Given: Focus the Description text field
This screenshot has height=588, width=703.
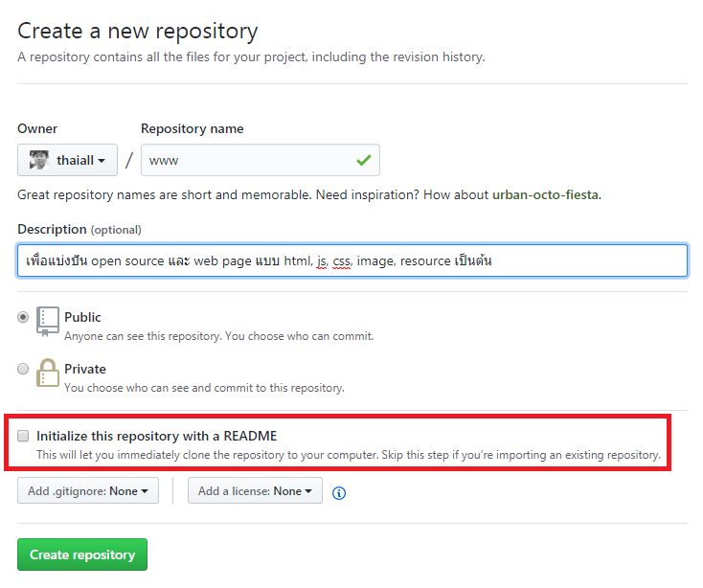Looking at the screenshot, I should 351,260.
